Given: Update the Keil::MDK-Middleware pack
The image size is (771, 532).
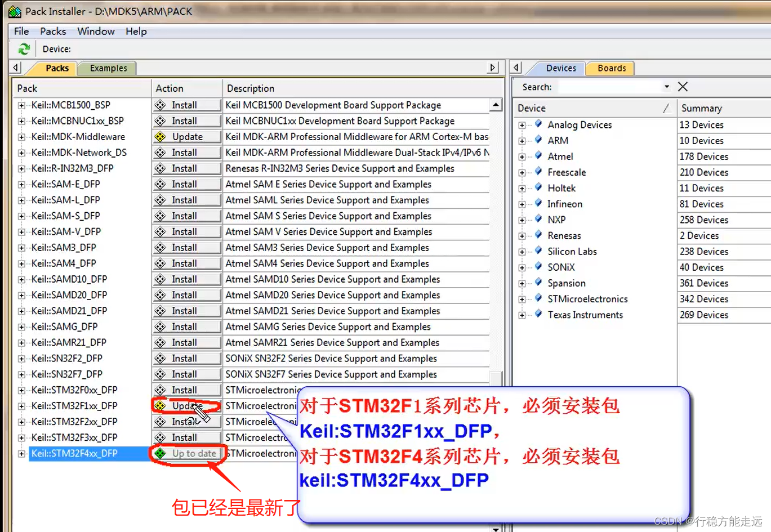Looking at the screenshot, I should [x=187, y=136].
